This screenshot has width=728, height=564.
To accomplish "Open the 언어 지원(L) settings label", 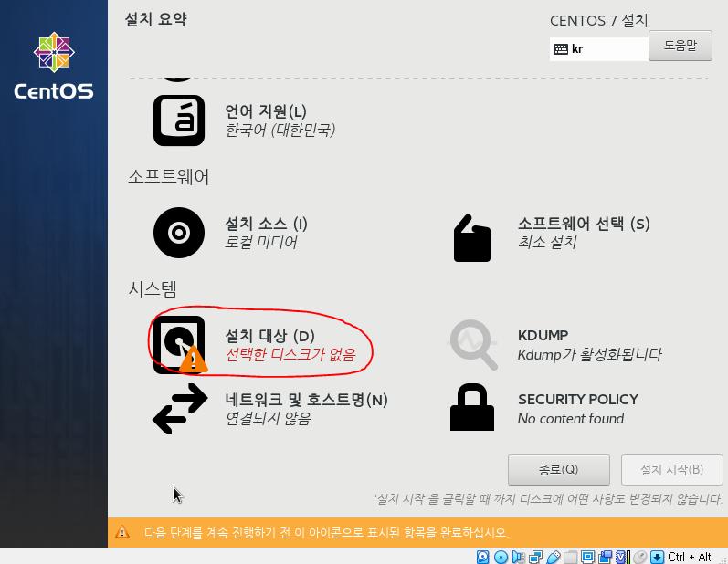I will click(266, 111).
